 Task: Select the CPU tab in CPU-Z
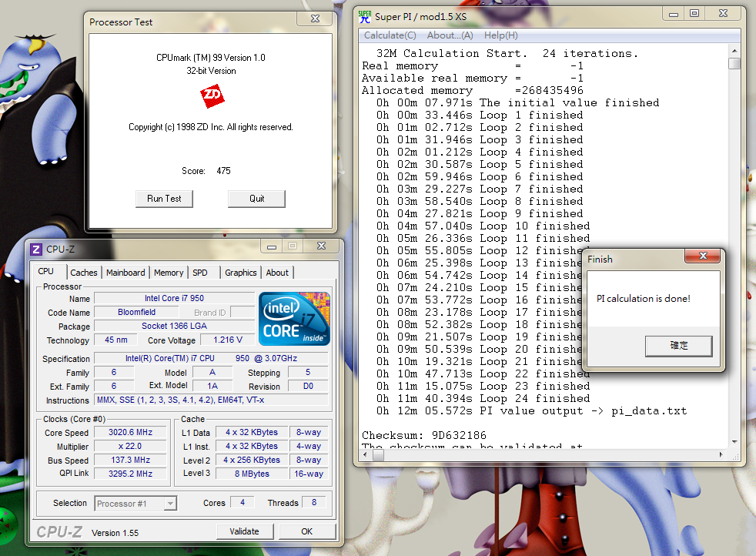(45, 271)
